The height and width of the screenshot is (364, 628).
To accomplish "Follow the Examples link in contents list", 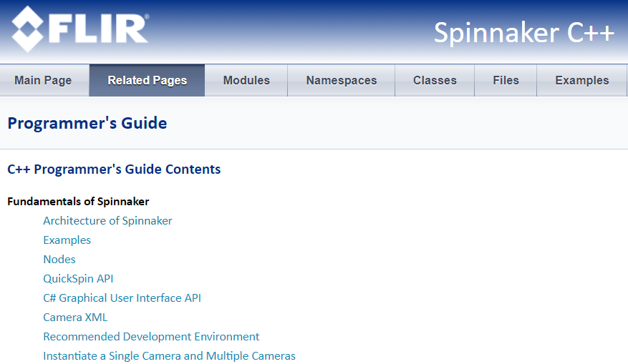I will [x=67, y=240].
